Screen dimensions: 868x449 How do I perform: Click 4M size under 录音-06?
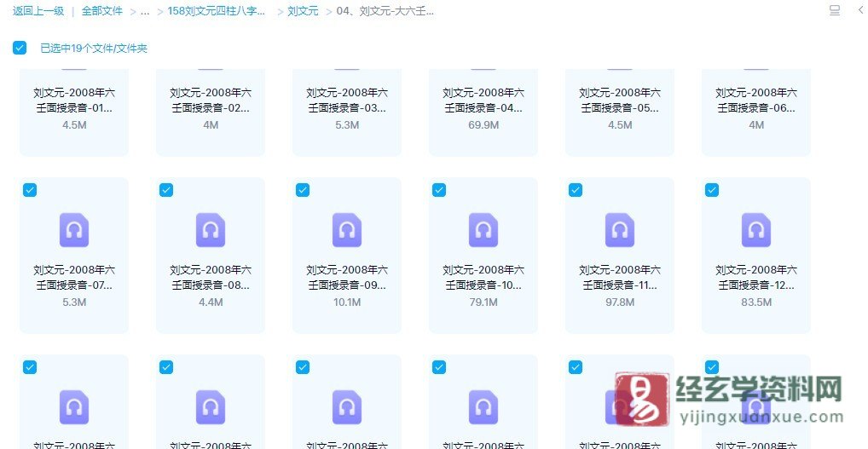tap(756, 125)
